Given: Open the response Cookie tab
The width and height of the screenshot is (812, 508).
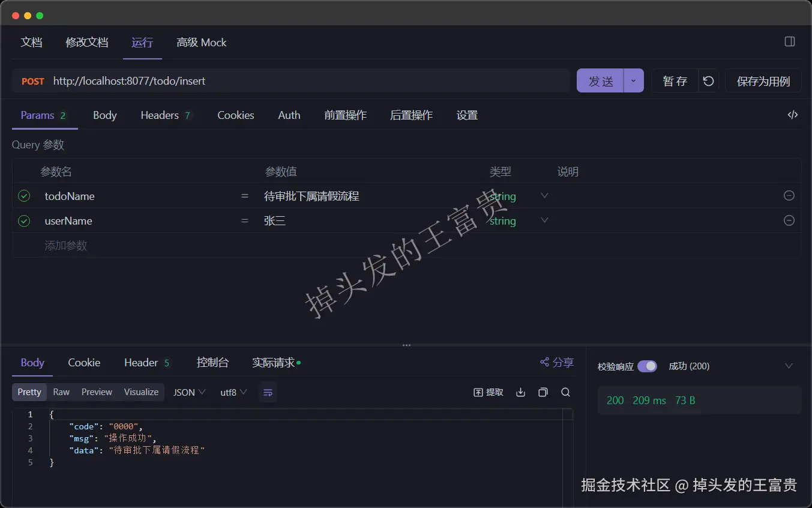Looking at the screenshot, I should coord(84,363).
